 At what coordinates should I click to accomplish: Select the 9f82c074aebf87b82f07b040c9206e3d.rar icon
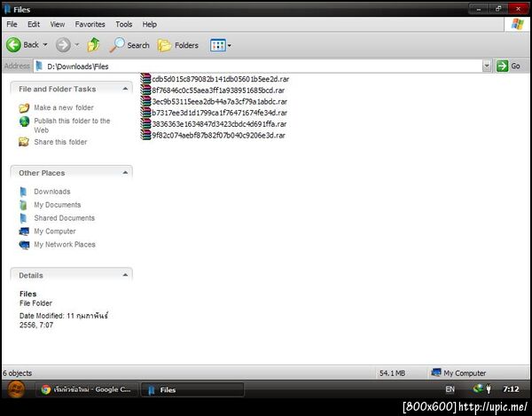[145, 135]
